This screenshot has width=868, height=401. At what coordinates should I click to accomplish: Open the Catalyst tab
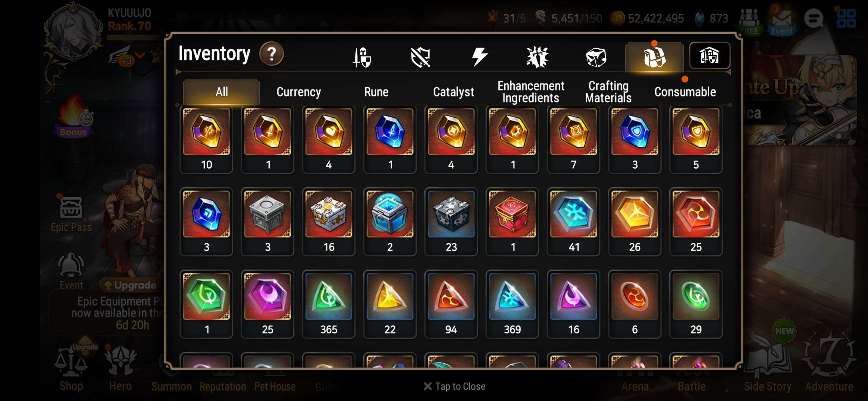[453, 92]
